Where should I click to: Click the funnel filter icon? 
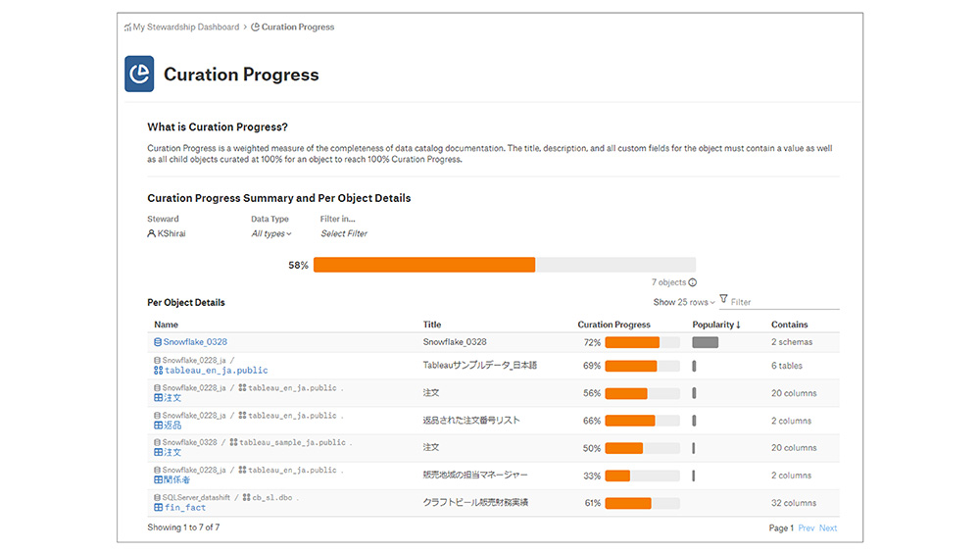[x=724, y=299]
